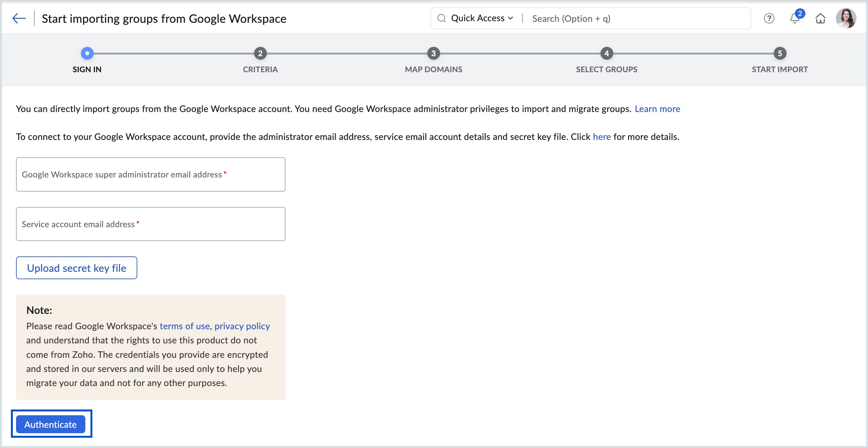Screen dimensions: 868x448
Task: Open the help icon in the top bar
Action: 769,18
